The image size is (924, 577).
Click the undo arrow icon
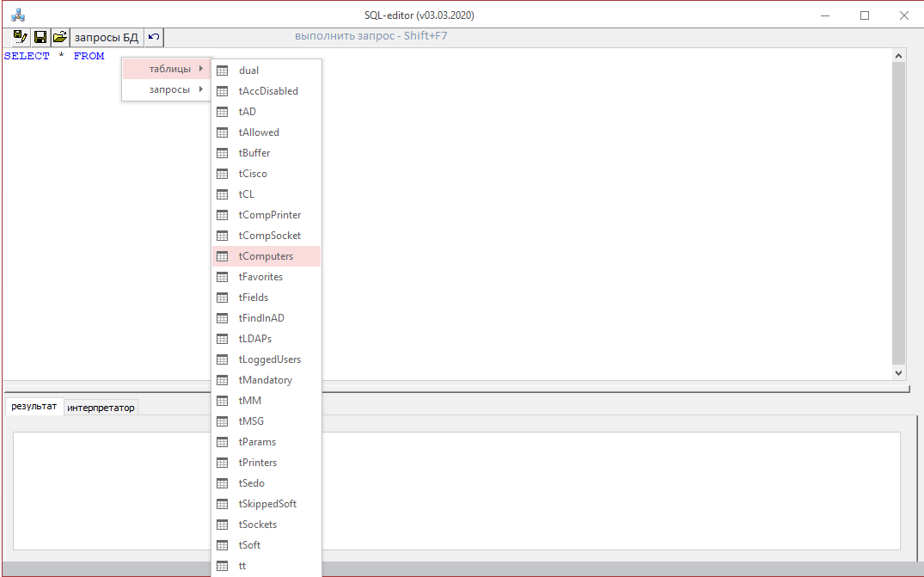[x=154, y=37]
